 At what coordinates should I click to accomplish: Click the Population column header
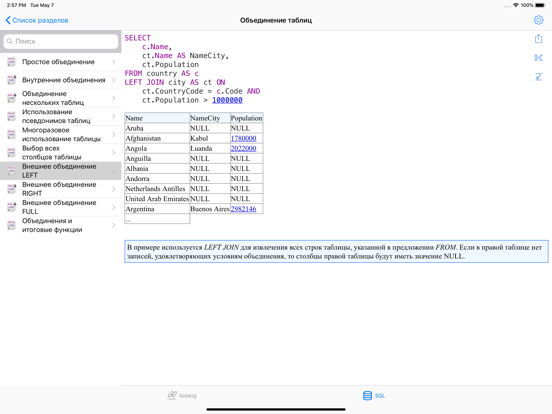point(246,118)
